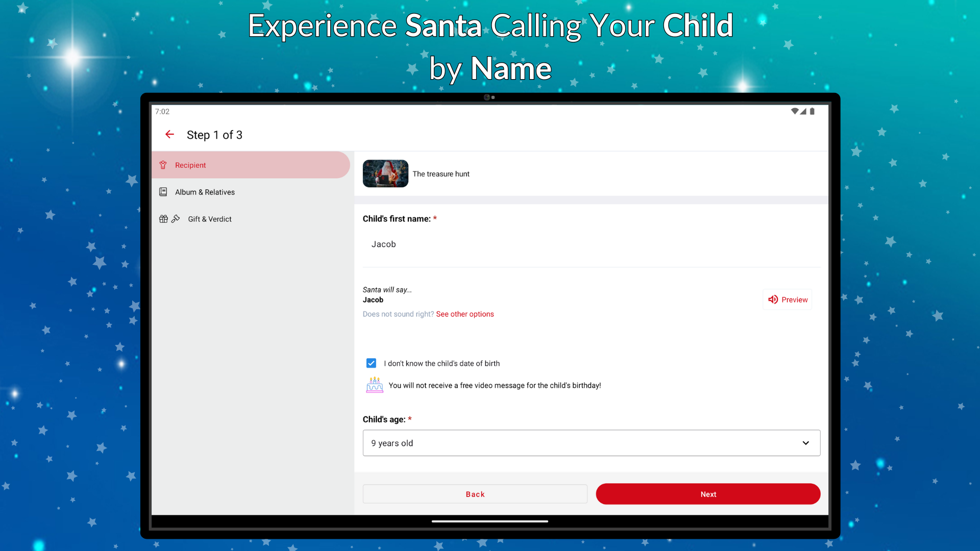Click the age dropdown chevron arrow
The height and width of the screenshot is (551, 980).
coord(805,443)
